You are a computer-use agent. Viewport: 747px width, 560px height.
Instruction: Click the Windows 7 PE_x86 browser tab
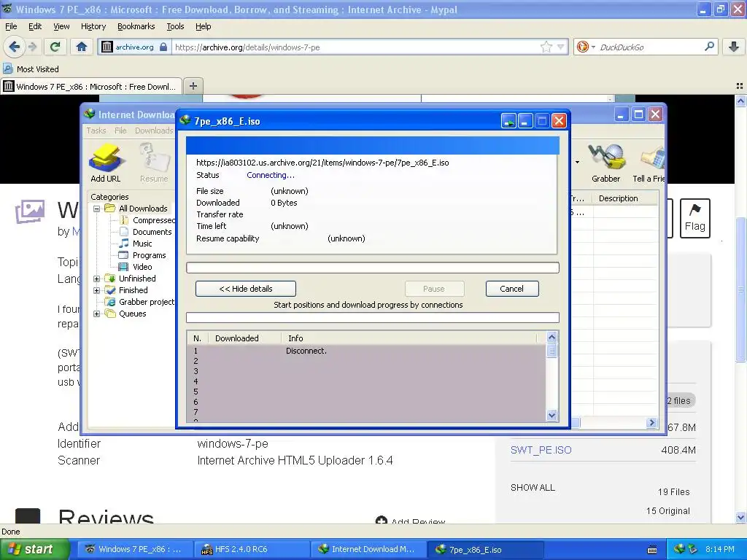(x=91, y=86)
